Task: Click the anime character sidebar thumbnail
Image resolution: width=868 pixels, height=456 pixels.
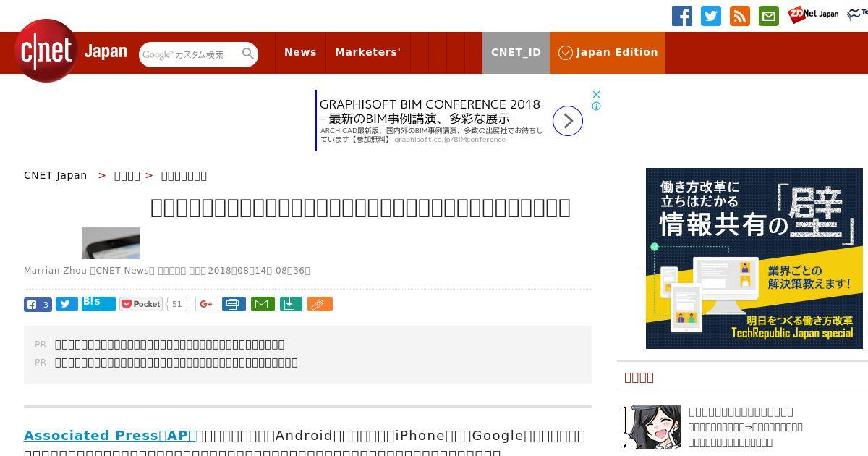Action: pyautogui.click(x=652, y=427)
